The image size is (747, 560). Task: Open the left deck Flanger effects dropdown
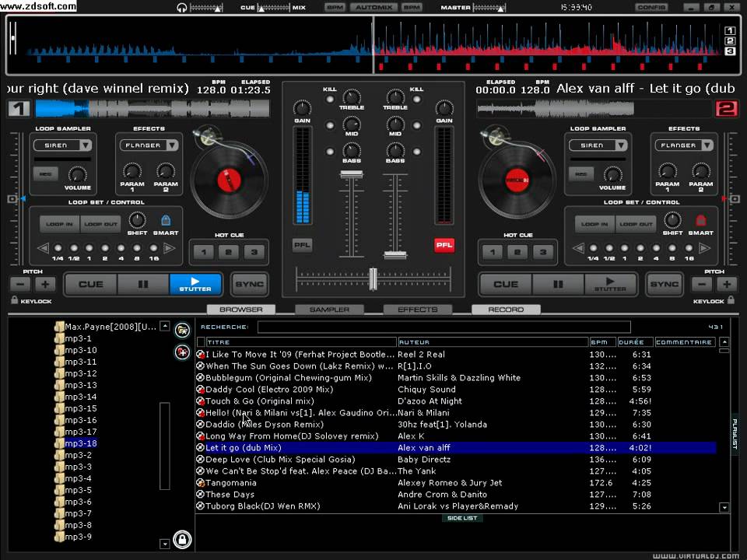(x=171, y=145)
